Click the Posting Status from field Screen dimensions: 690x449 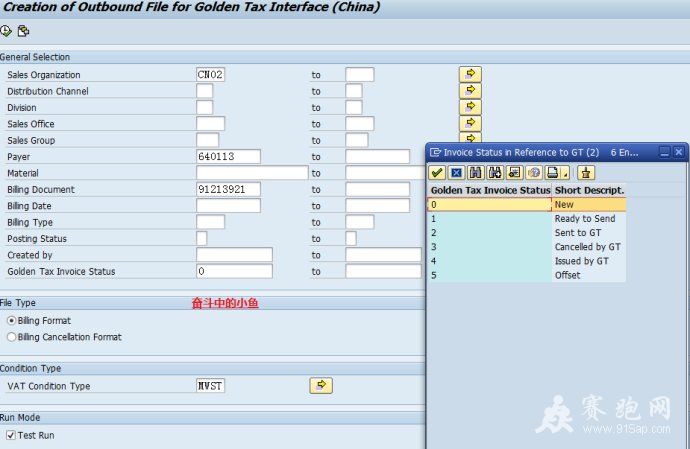pyautogui.click(x=202, y=239)
